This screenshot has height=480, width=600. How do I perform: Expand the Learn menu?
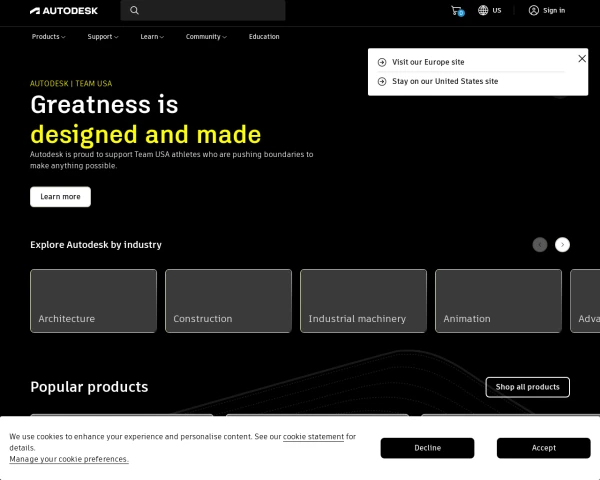click(x=152, y=37)
